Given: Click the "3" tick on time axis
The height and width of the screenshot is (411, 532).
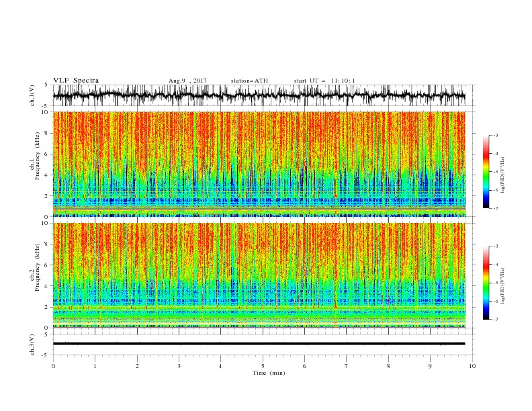Looking at the screenshot, I should (179, 366).
